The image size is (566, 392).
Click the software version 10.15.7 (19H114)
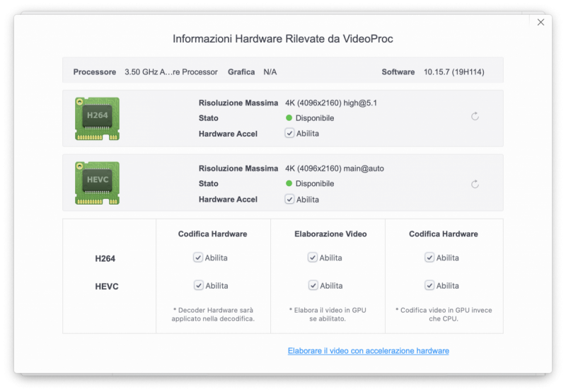(454, 72)
